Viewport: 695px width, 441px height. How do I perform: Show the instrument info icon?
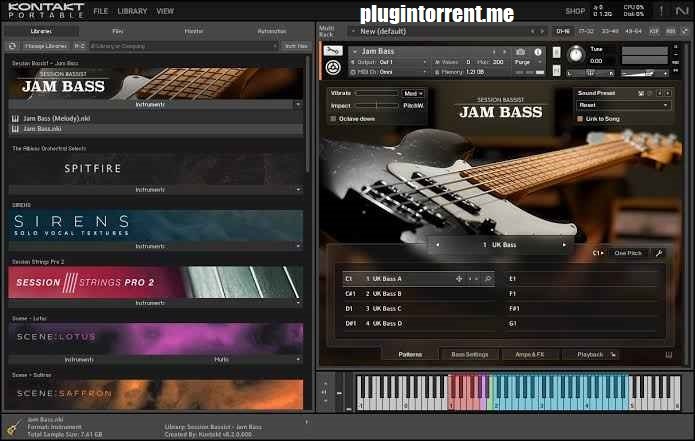[x=538, y=52]
